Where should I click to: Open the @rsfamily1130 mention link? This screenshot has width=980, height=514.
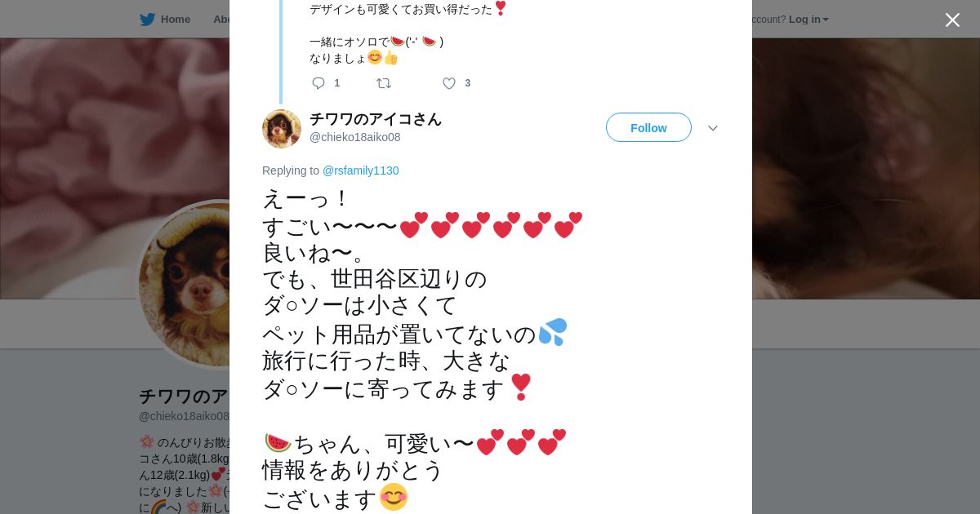point(360,171)
